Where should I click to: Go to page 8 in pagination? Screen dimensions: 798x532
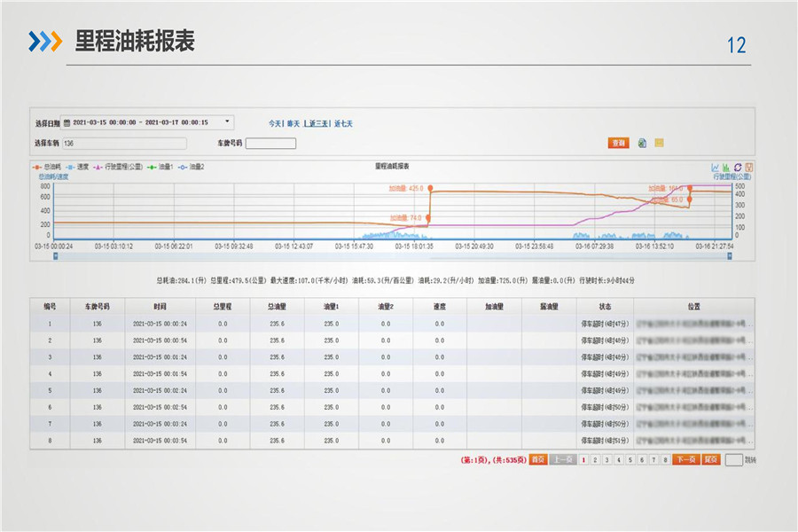(x=666, y=459)
